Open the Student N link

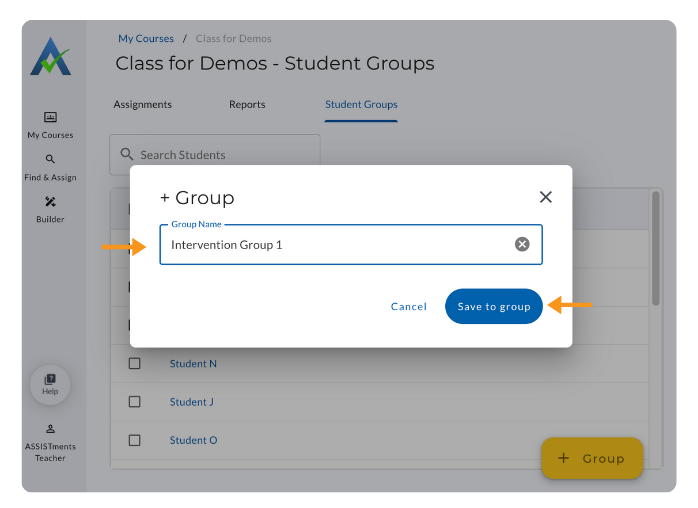click(193, 364)
